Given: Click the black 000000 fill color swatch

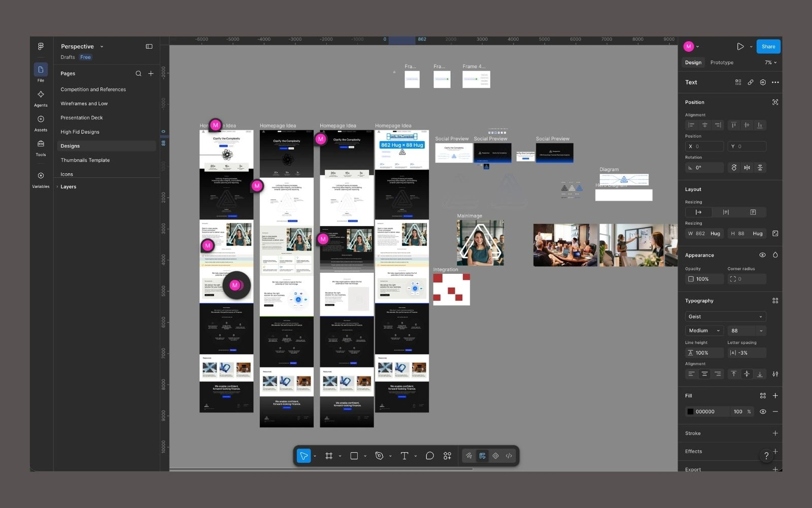Looking at the screenshot, I should tap(690, 411).
